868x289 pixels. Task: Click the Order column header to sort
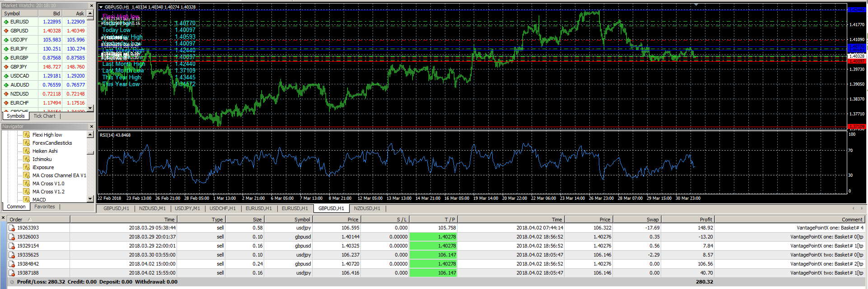coord(16,220)
